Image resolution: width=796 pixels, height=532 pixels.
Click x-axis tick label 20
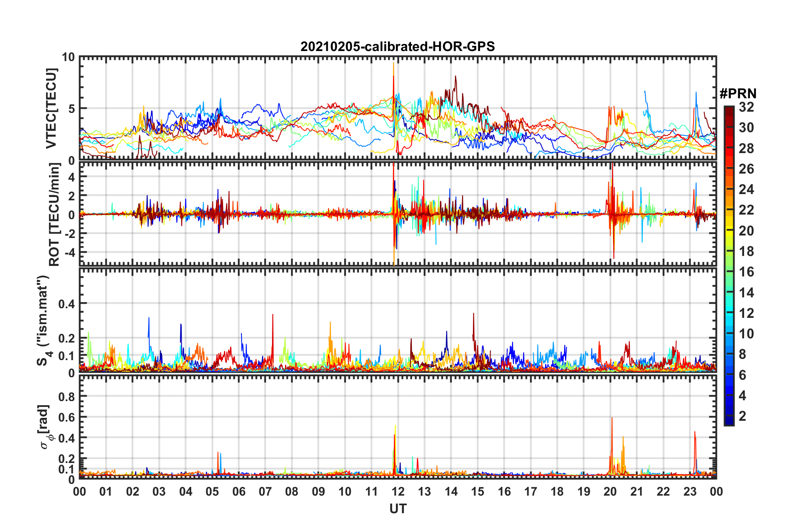point(610,491)
